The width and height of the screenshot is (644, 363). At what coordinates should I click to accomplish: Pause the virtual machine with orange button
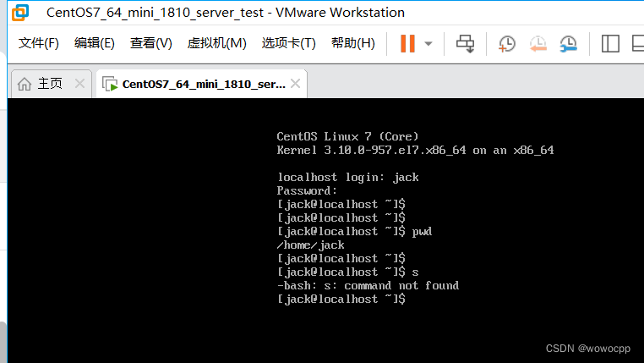(407, 43)
